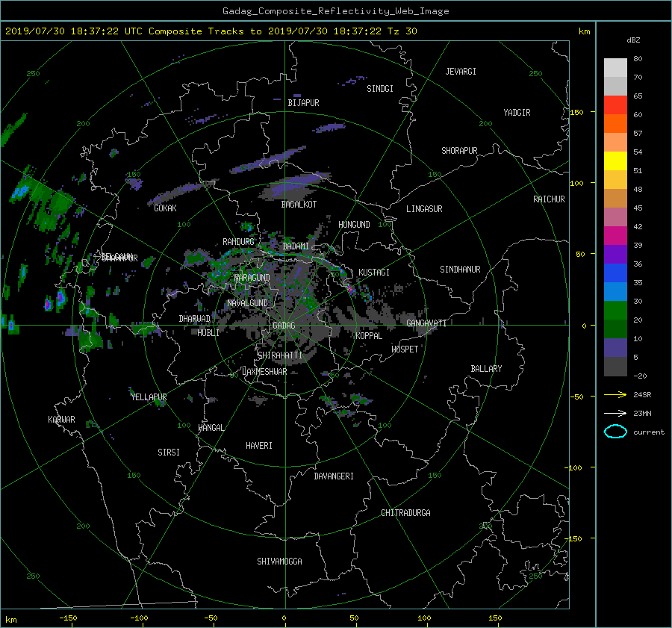Click the GANGAVATI city label
The image size is (672, 628).
click(x=426, y=323)
